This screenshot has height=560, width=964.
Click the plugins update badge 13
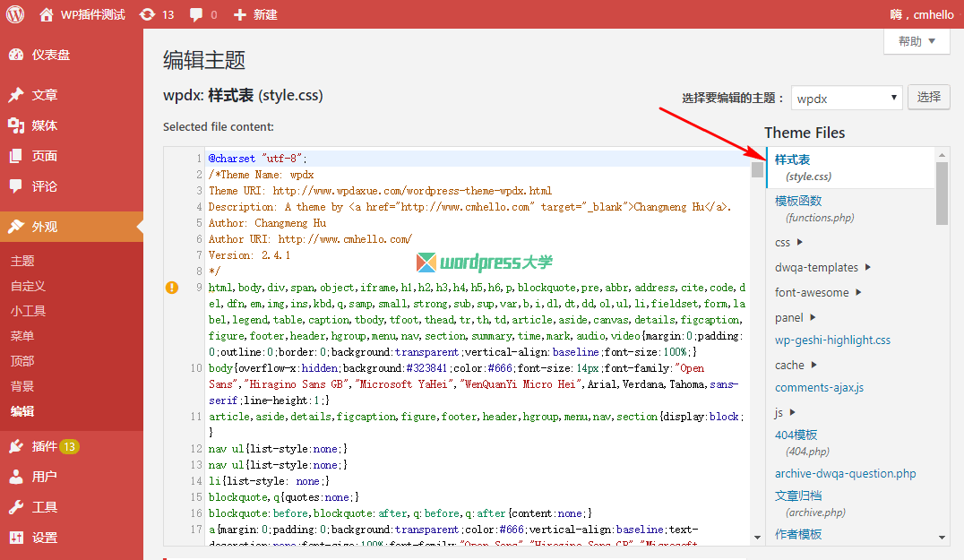pyautogui.click(x=70, y=446)
